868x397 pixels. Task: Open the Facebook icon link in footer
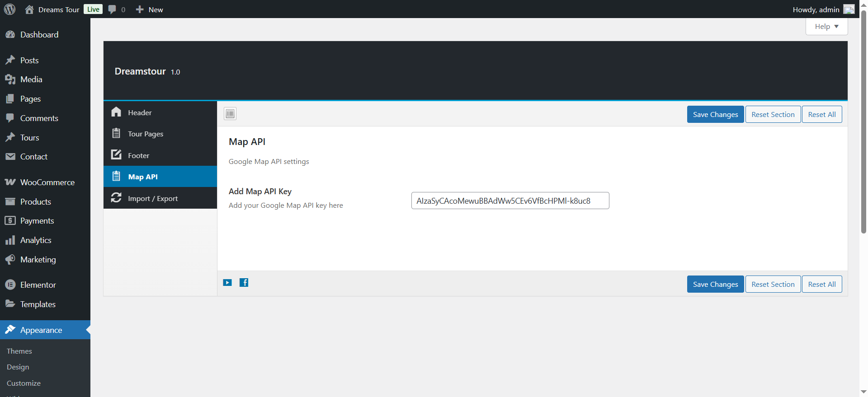point(244,283)
